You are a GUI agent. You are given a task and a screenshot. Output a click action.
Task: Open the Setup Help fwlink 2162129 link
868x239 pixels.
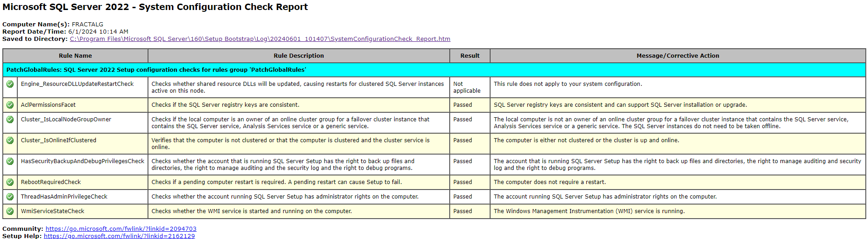(119, 236)
